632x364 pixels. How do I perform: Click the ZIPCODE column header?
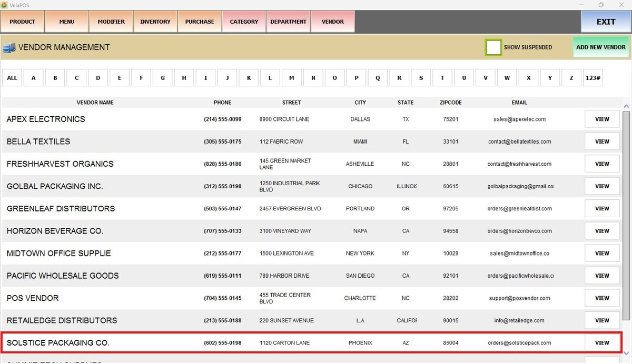[x=451, y=103]
